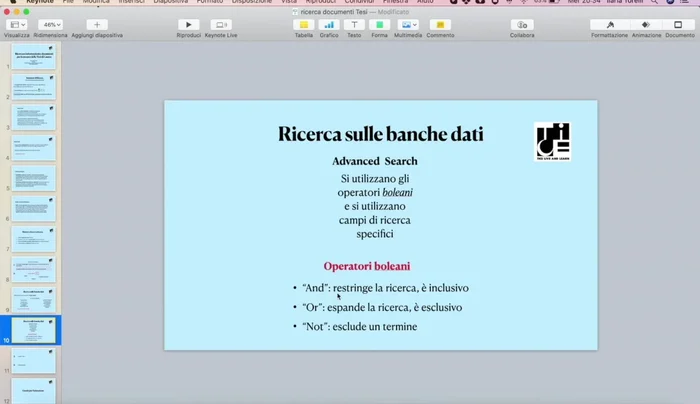The width and height of the screenshot is (700, 404).
Task: Insert a shape with Forma icon
Action: click(379, 25)
